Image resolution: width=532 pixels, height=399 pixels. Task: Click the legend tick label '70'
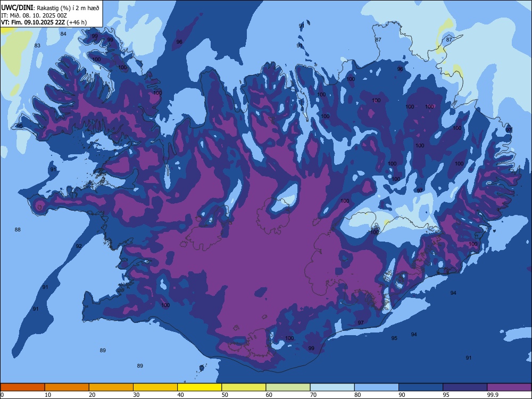click(x=313, y=395)
